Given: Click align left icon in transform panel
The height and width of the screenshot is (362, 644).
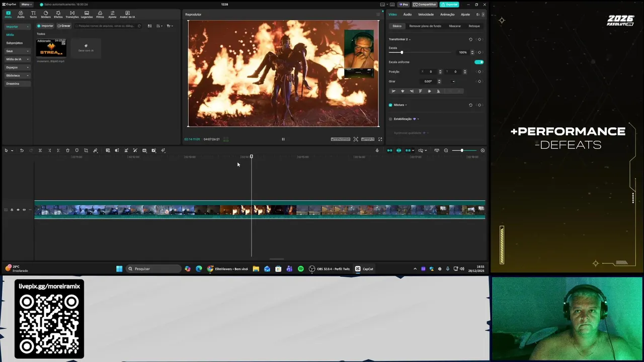Looking at the screenshot, I should 393,91.
